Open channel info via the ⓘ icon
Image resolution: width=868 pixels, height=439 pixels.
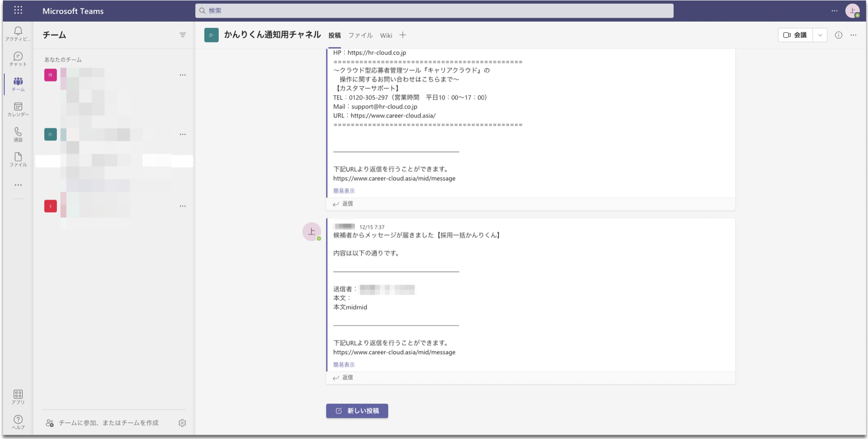[x=838, y=35]
